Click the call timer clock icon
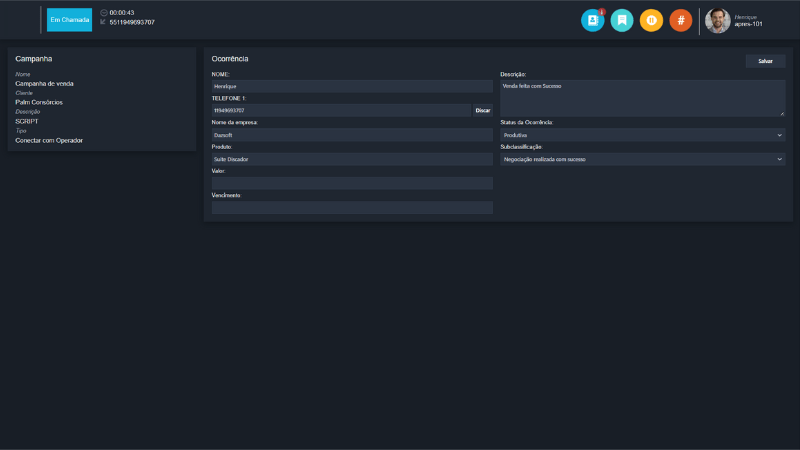Viewport: 800px width, 450px height. tap(104, 13)
